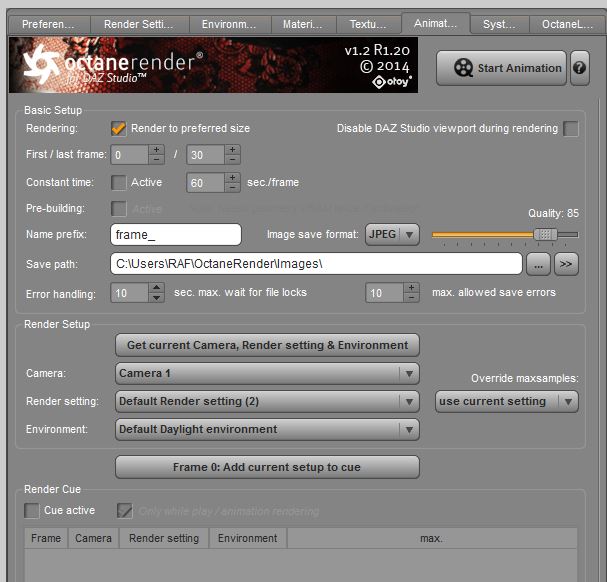Increase max allowed save errors
607x582 pixels.
click(411, 288)
